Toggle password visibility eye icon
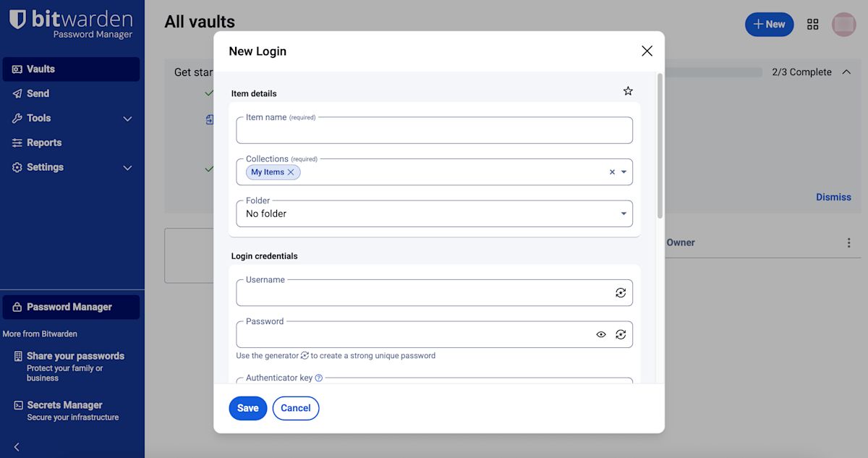868x458 pixels. pos(600,334)
